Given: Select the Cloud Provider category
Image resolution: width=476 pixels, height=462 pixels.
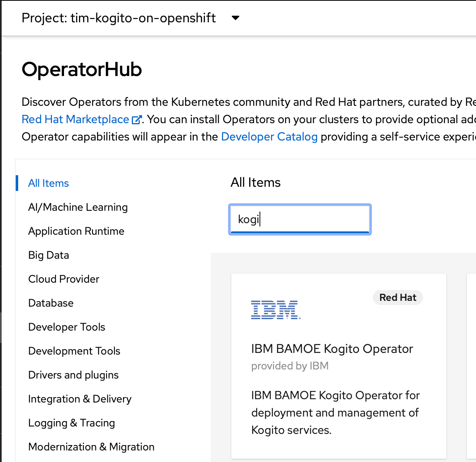Looking at the screenshot, I should coord(64,279).
